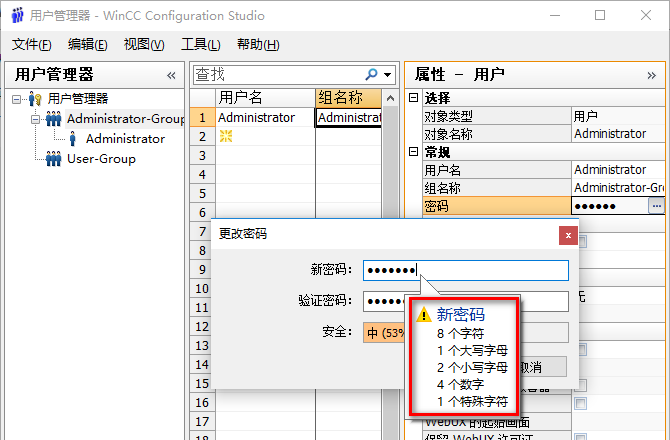The height and width of the screenshot is (440, 670).
Task: Select Administrator-Group in the tree
Action: [x=125, y=119]
